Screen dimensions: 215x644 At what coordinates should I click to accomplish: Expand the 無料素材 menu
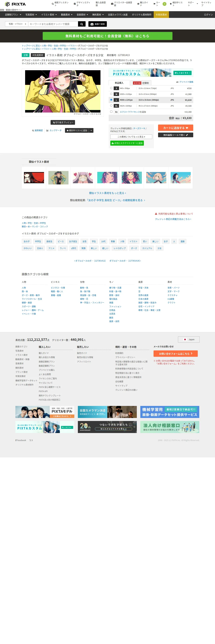click(98, 15)
